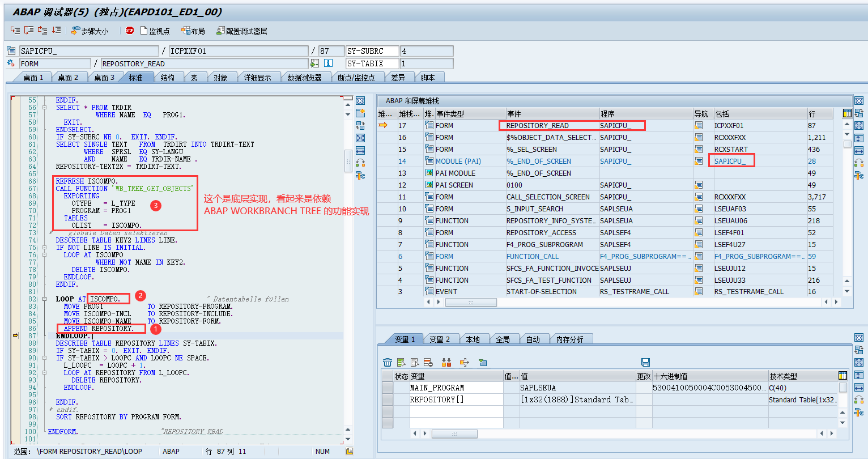Click the red stop breakpoint icon

129,31
